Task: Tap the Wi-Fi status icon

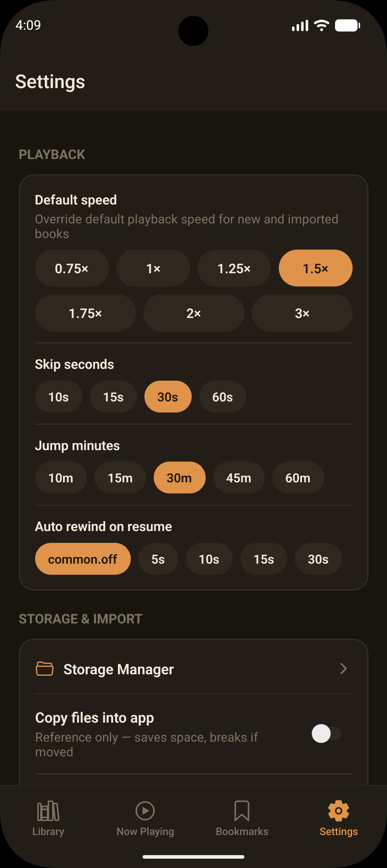Action: tap(321, 25)
